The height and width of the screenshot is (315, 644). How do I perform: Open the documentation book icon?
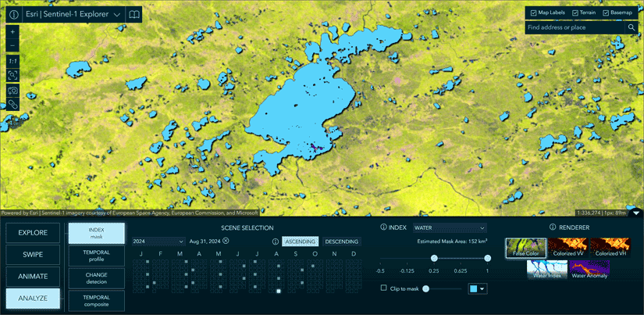point(134,14)
